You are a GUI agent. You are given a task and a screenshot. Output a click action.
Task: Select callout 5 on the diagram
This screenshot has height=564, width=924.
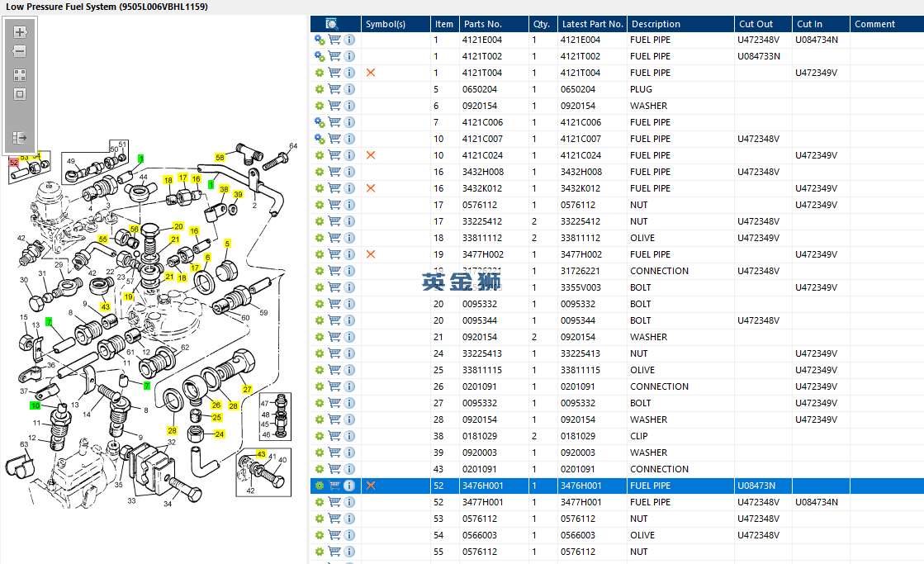pyautogui.click(x=227, y=244)
